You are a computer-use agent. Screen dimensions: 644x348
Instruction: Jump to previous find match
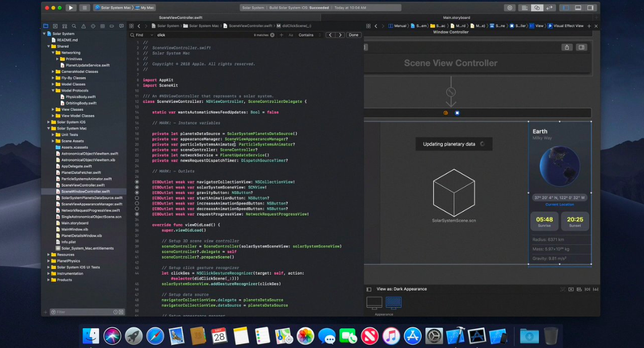tap(330, 35)
